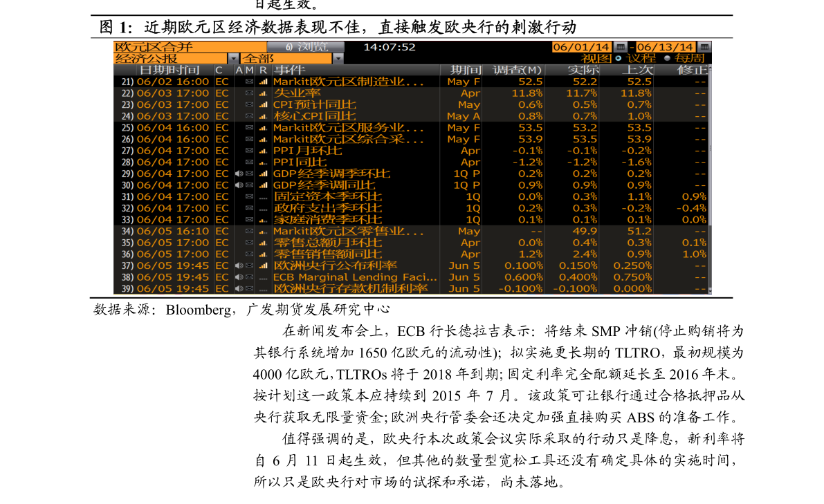Click the envelope icon on the 核心CPI同比 row
Screen dimensions: 824x504
point(250,117)
